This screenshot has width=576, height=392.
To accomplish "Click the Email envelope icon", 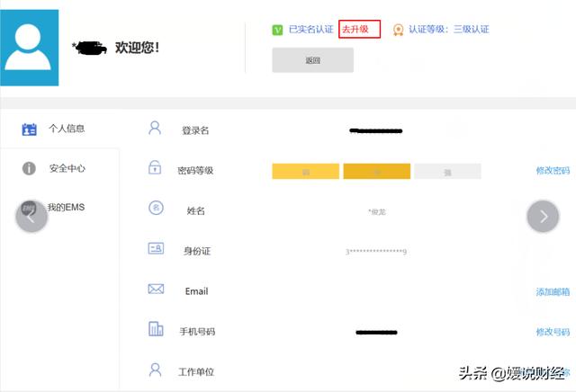I will 156,290.
